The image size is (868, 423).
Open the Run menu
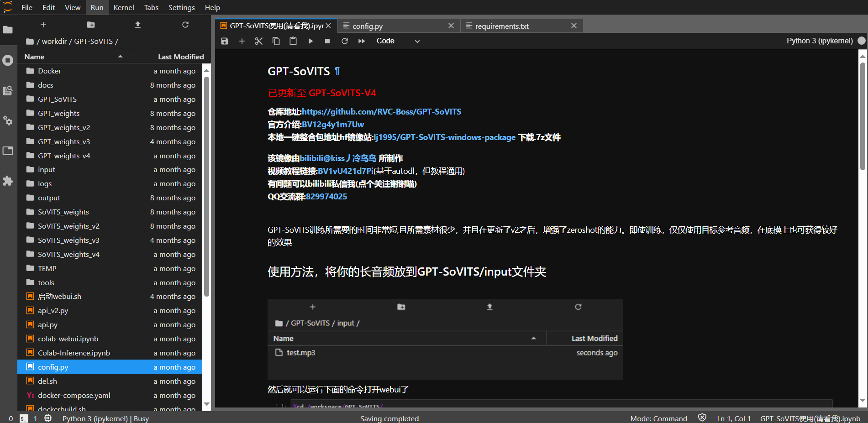pyautogui.click(x=97, y=7)
